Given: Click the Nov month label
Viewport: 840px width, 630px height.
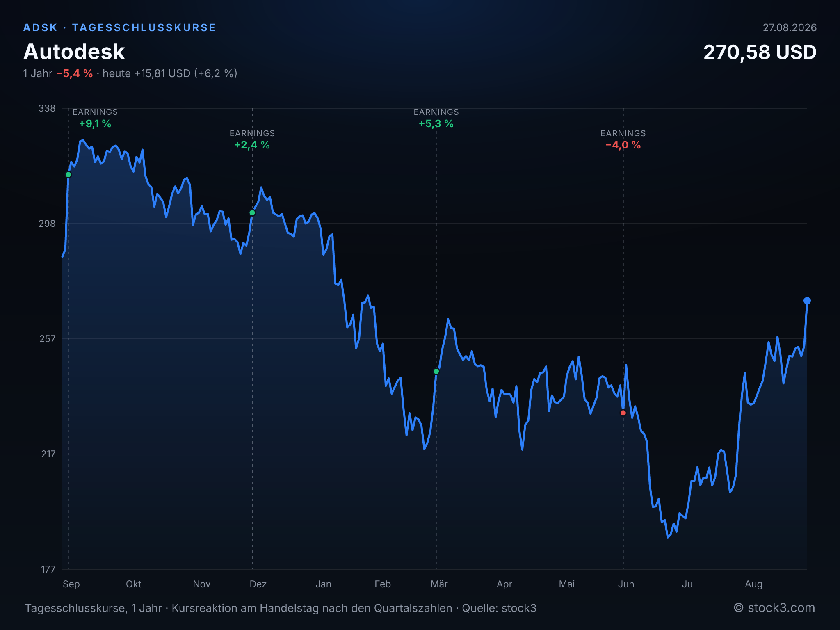Looking at the screenshot, I should pyautogui.click(x=202, y=584).
